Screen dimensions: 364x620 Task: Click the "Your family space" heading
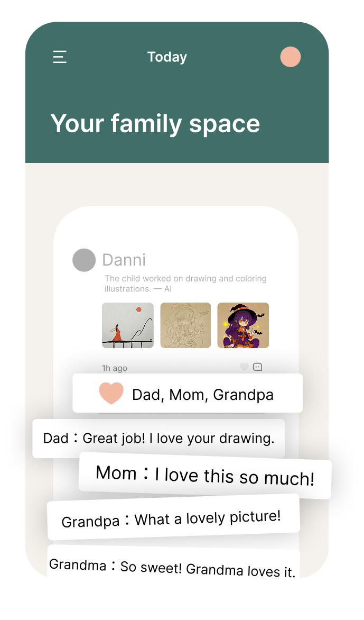click(x=155, y=124)
